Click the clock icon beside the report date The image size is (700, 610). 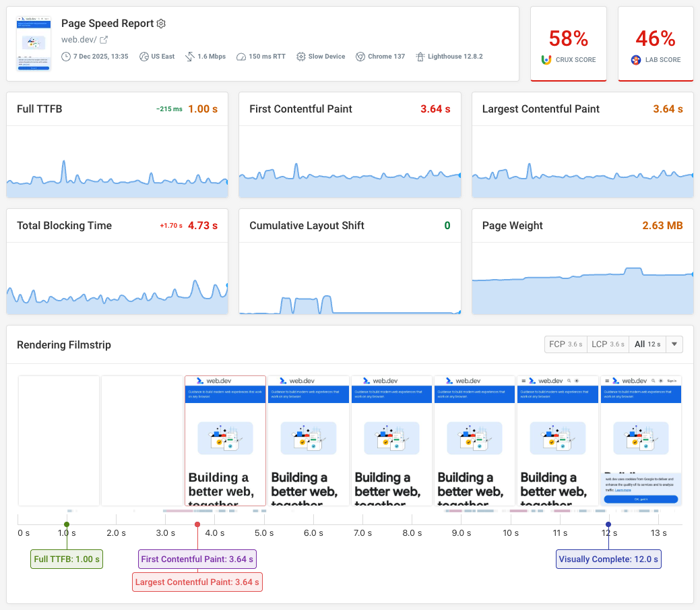tap(67, 56)
